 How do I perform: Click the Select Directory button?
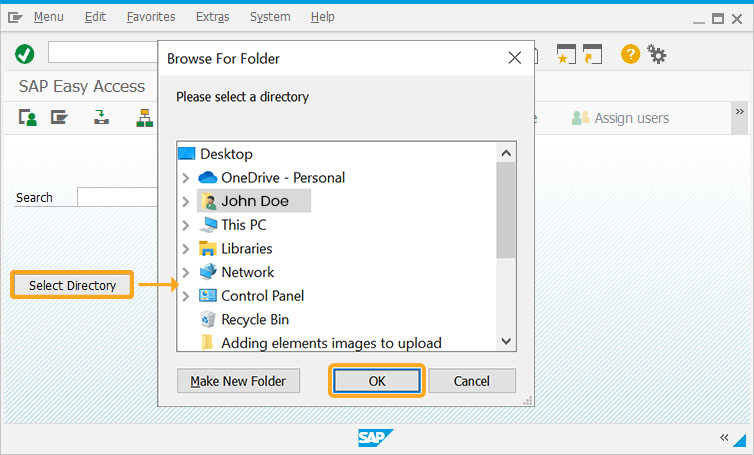coord(72,285)
